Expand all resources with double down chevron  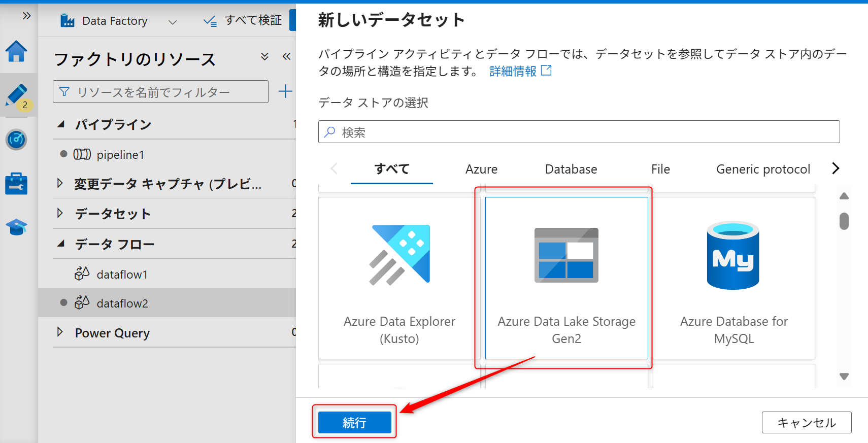(x=264, y=56)
